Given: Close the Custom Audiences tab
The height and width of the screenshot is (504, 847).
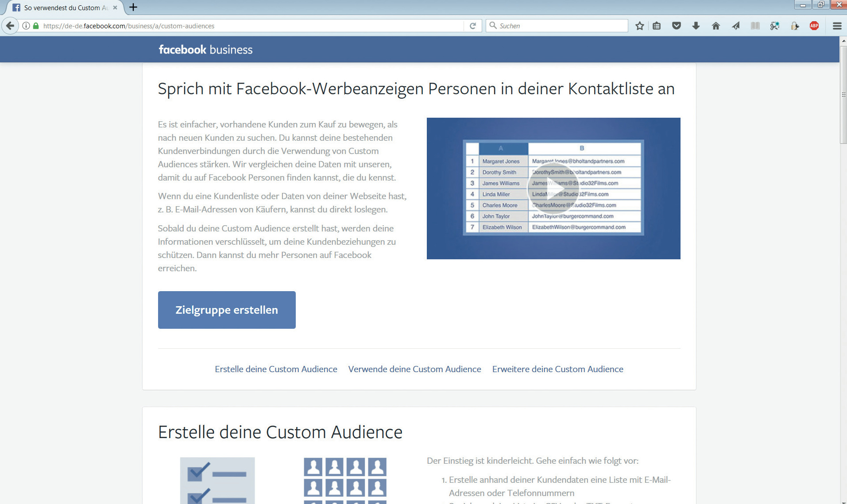Looking at the screenshot, I should click(115, 8).
